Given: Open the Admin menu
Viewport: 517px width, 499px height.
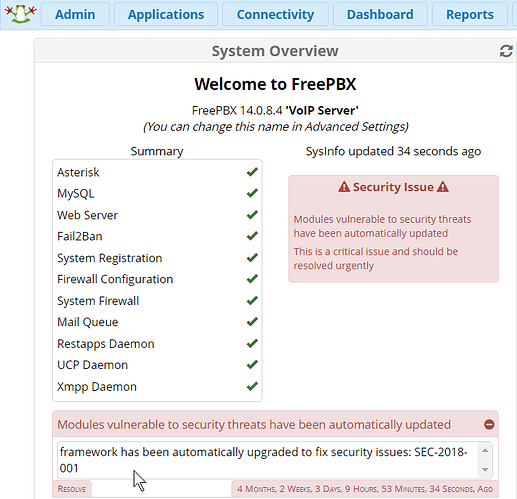Looking at the screenshot, I should 75,14.
